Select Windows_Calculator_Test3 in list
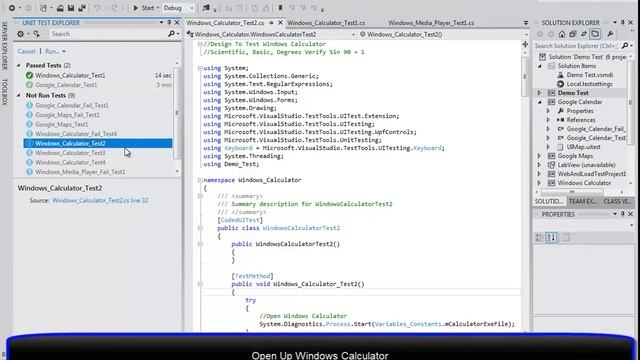This screenshot has width=640, height=360. point(70,153)
